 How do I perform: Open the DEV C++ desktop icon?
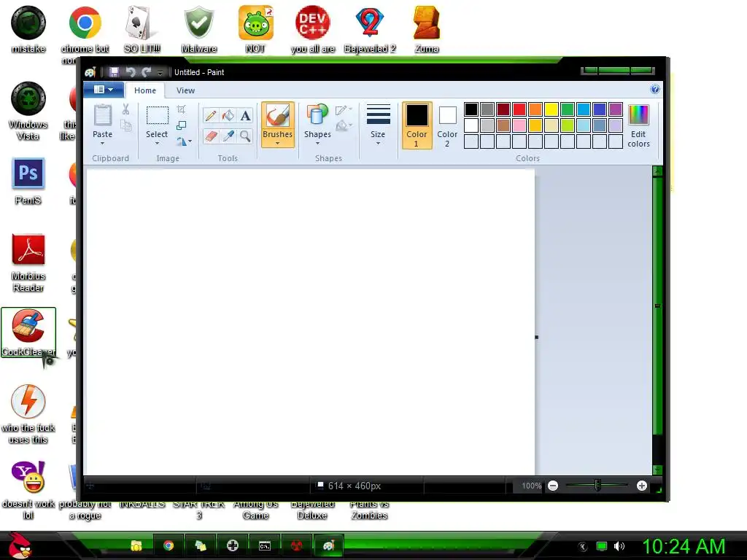coord(312,28)
